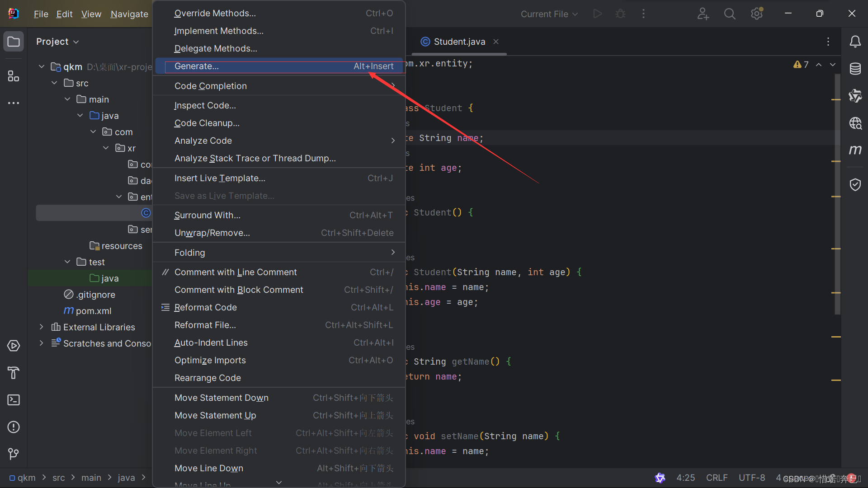Click the Current File dropdown selector
The height and width of the screenshot is (488, 868).
click(x=547, y=13)
